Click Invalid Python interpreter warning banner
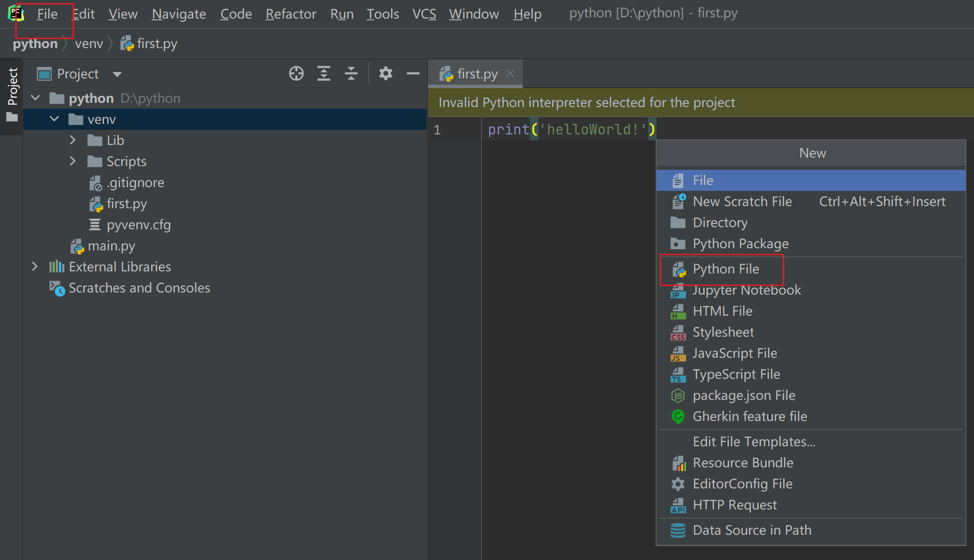Image resolution: width=974 pixels, height=560 pixels. coord(701,102)
